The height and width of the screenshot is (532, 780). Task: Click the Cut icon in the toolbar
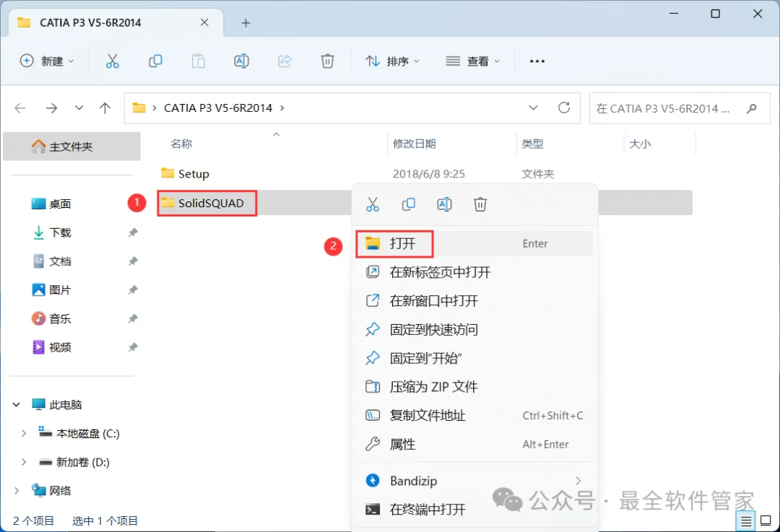click(113, 61)
